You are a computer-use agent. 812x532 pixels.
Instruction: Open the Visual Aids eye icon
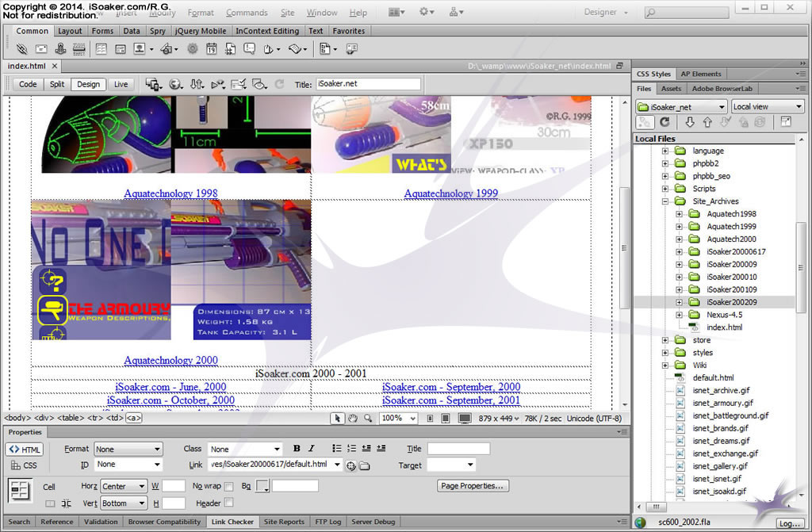(x=259, y=84)
